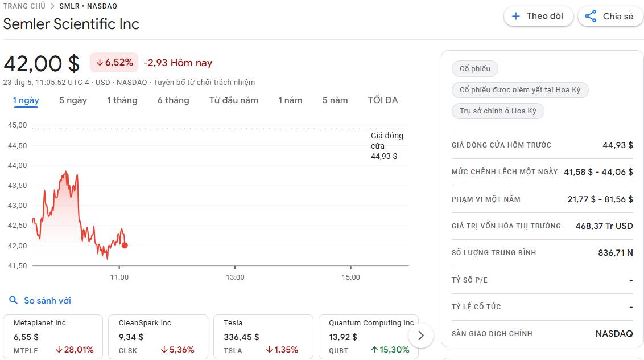Screen dimensions: 644x360
Task: Open the Tesla comparison card
Action: pos(263,337)
